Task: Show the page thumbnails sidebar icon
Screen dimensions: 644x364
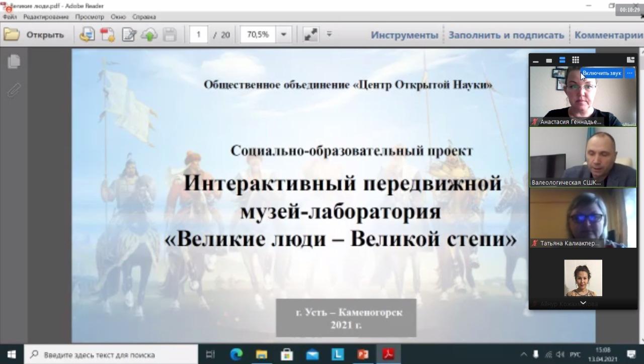Action: [14, 61]
